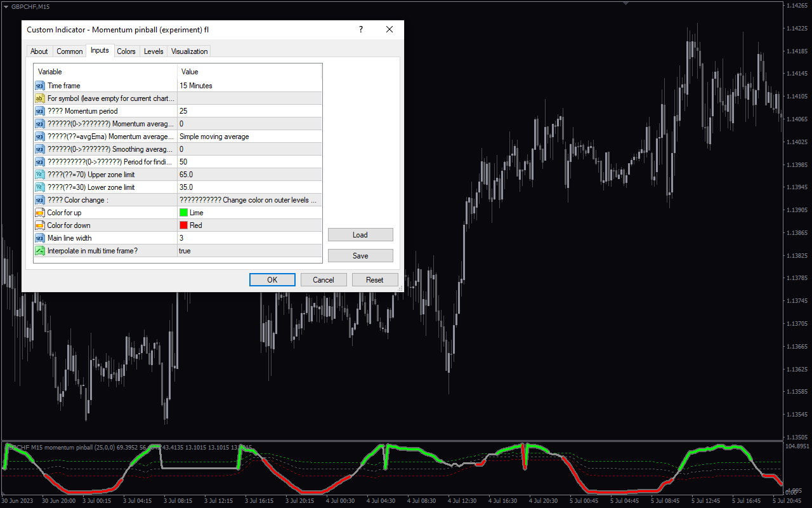Image resolution: width=812 pixels, height=508 pixels.
Task: Click the Color for down row icon
Action: 40,225
